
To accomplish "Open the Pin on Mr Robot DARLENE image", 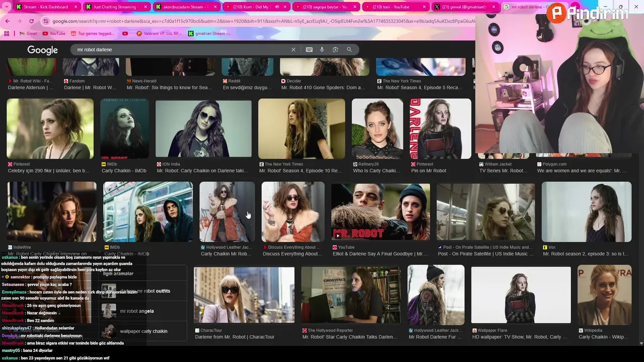I will pyautogui.click(x=440, y=129).
